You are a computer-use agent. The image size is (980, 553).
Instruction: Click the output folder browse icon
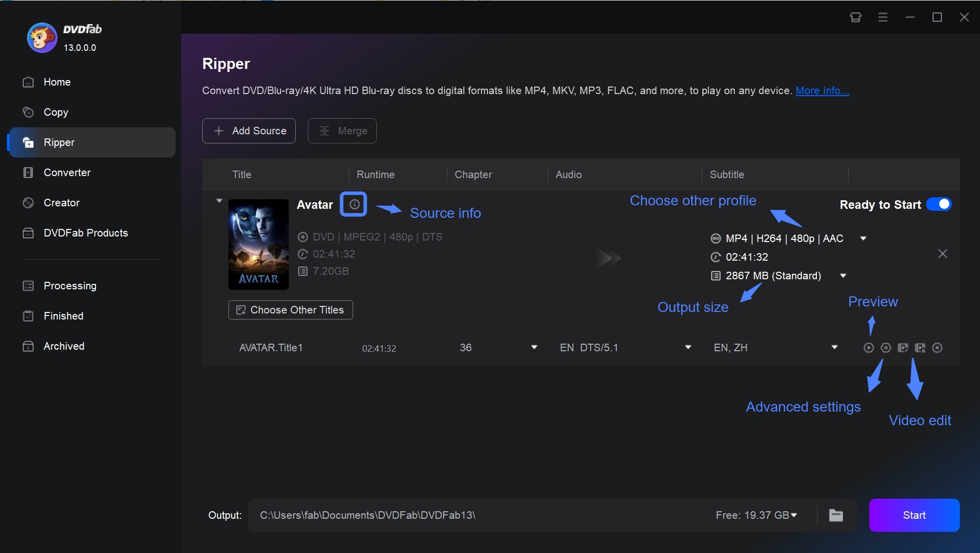(x=837, y=515)
